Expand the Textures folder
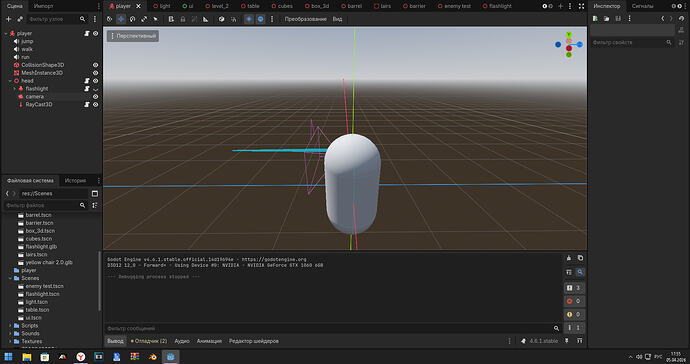This screenshot has height=364, width=690. click(x=10, y=342)
